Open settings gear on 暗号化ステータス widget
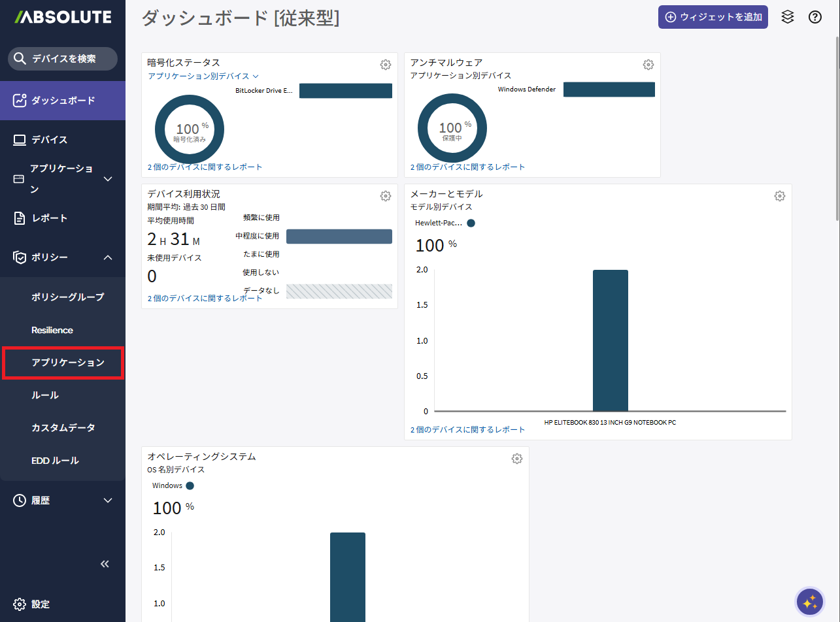This screenshot has width=840, height=622. click(x=386, y=65)
